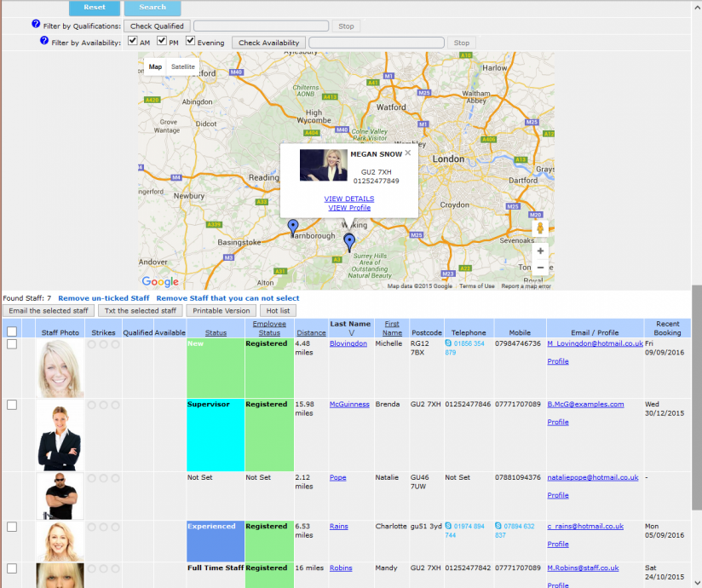702x588 pixels.
Task: Click the Reset button
Action: point(95,8)
